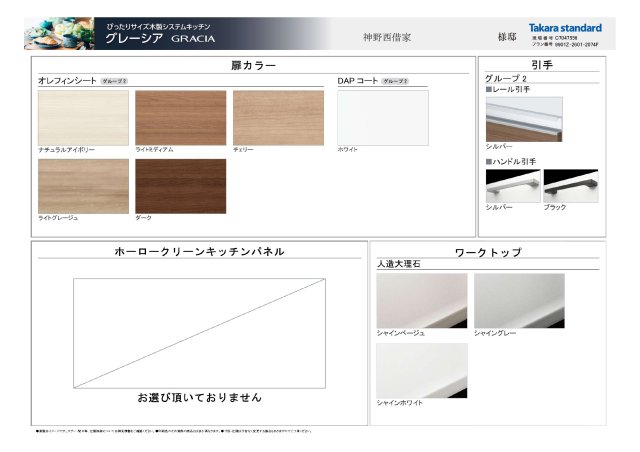Image resolution: width=640 pixels, height=452 pixels.
Task: Click the グループ2 badge beside オレフィンシート
Action: point(114,81)
